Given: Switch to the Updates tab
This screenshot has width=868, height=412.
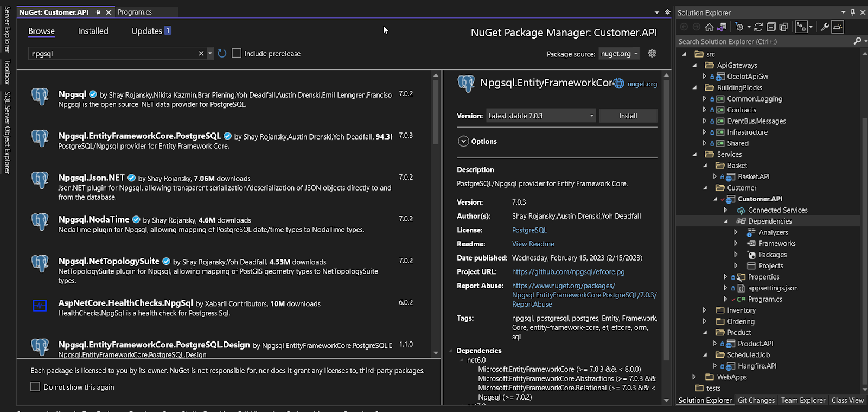Looking at the screenshot, I should pyautogui.click(x=147, y=31).
